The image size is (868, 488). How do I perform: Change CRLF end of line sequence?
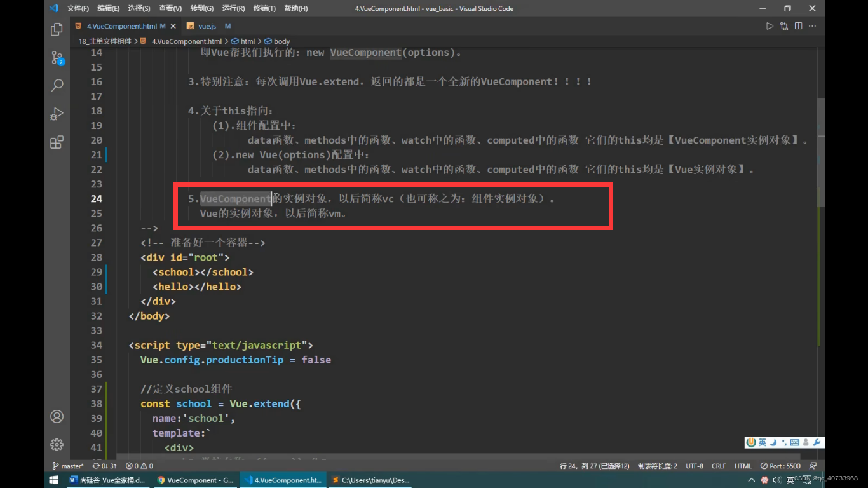719,466
